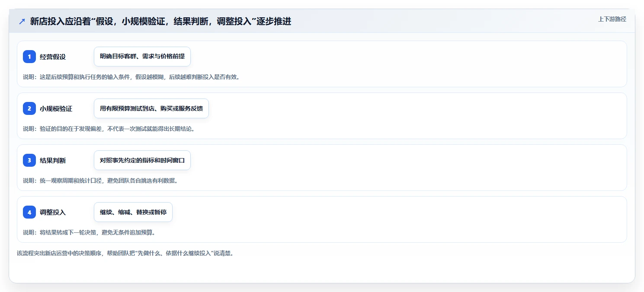Click the footer text beginning 该流程突出

click(125, 254)
